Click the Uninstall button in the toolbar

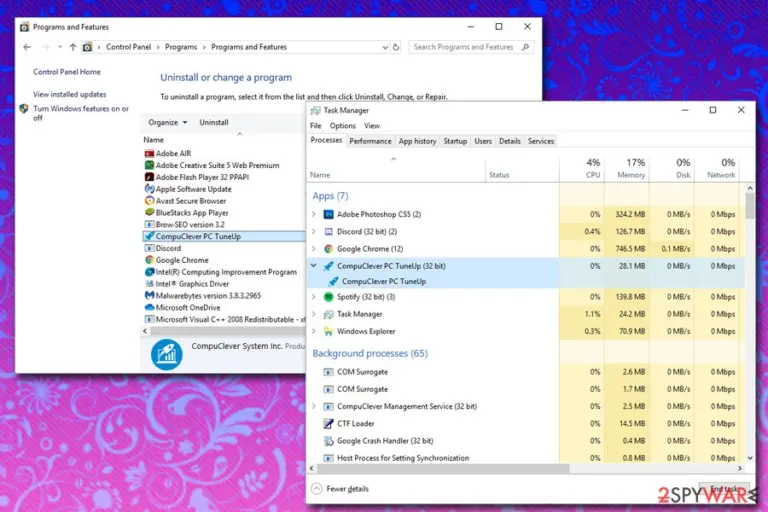214,122
